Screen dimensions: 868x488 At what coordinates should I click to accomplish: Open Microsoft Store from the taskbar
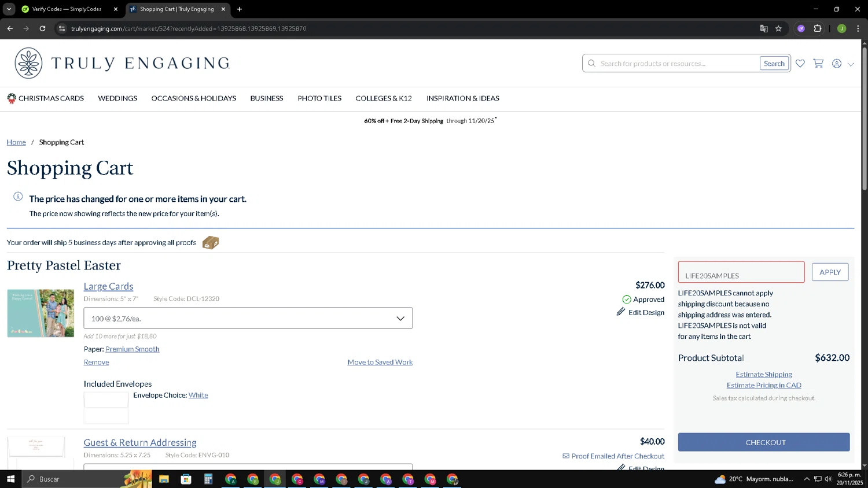[x=186, y=479]
